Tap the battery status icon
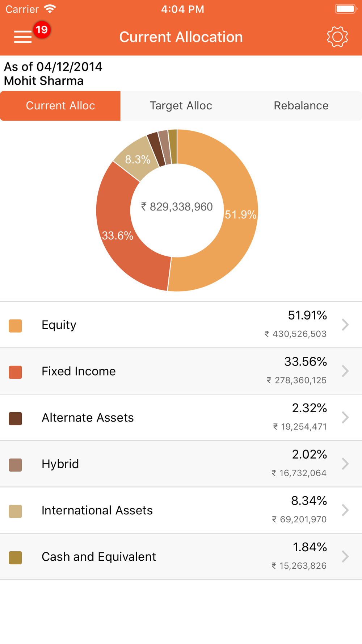 (345, 9)
